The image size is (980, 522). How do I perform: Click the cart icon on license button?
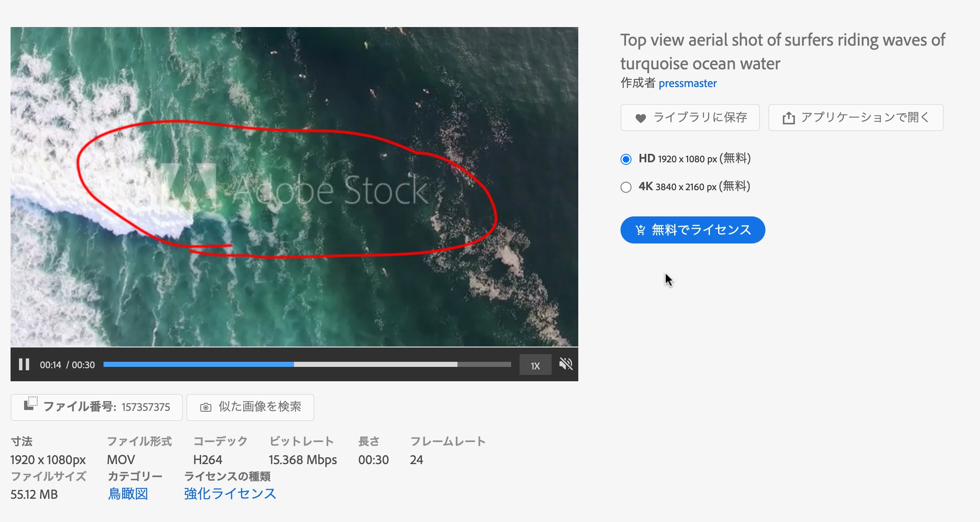pos(640,230)
